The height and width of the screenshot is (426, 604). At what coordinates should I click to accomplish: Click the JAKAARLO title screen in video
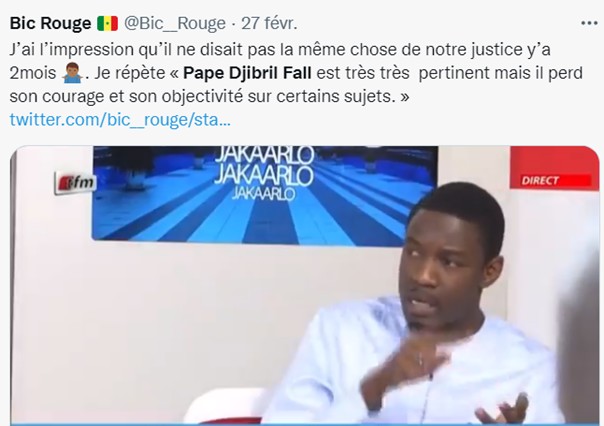265,196
